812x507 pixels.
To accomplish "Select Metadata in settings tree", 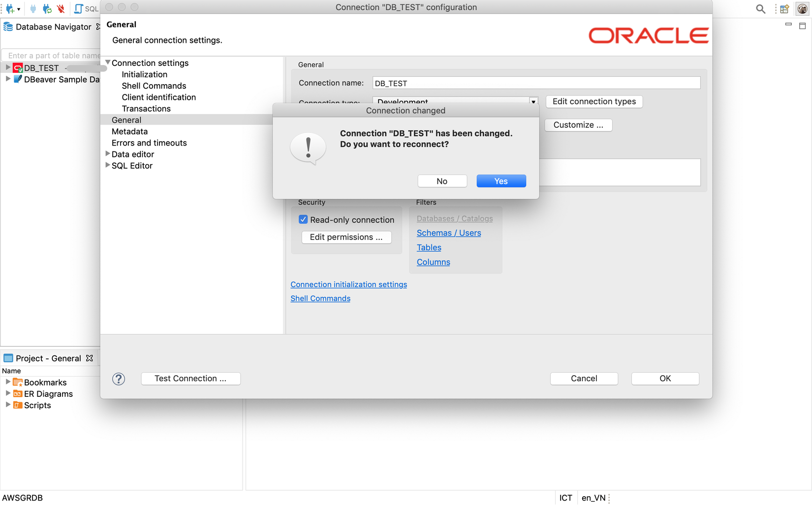I will pyautogui.click(x=129, y=131).
